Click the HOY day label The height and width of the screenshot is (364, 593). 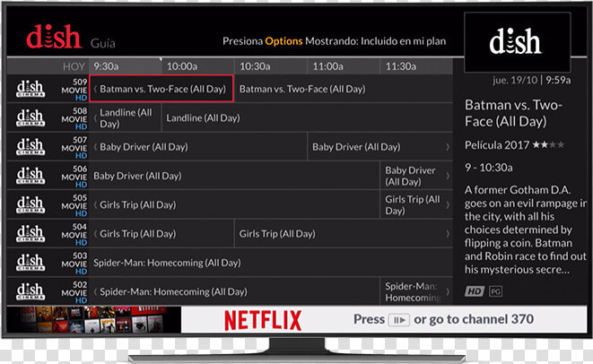tap(74, 67)
